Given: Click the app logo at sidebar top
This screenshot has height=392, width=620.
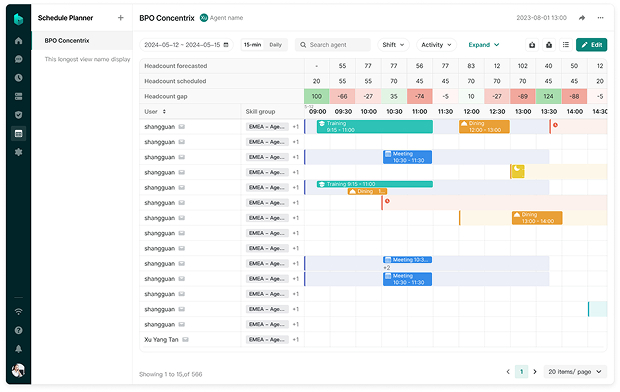Looking at the screenshot, I should (18, 19).
